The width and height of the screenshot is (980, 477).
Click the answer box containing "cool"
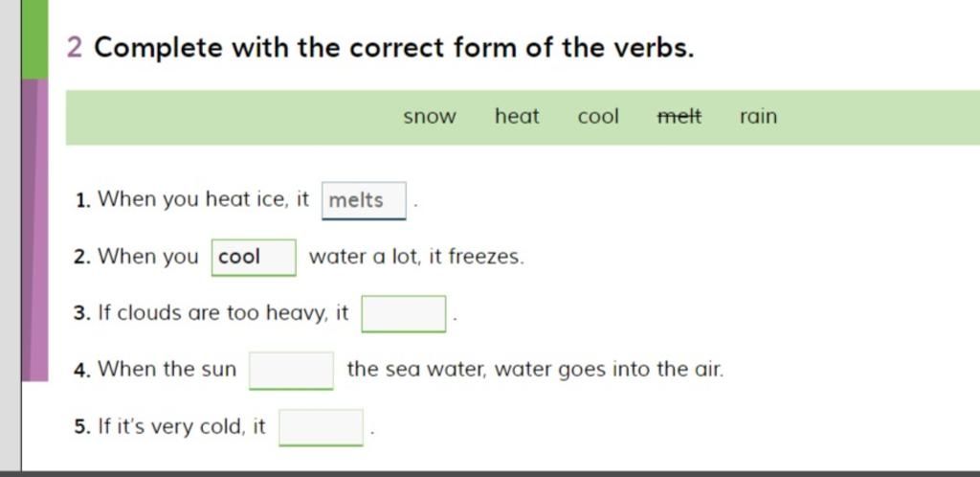point(254,257)
